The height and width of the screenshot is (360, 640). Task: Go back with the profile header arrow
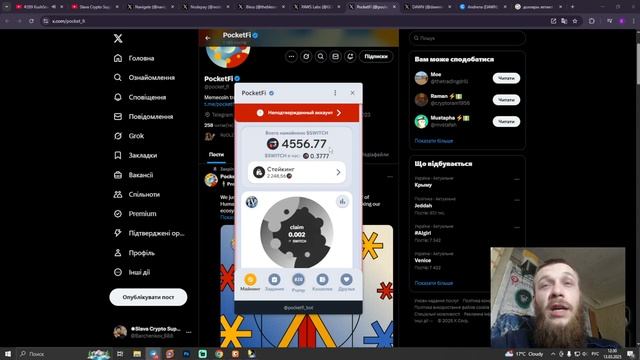208,38
